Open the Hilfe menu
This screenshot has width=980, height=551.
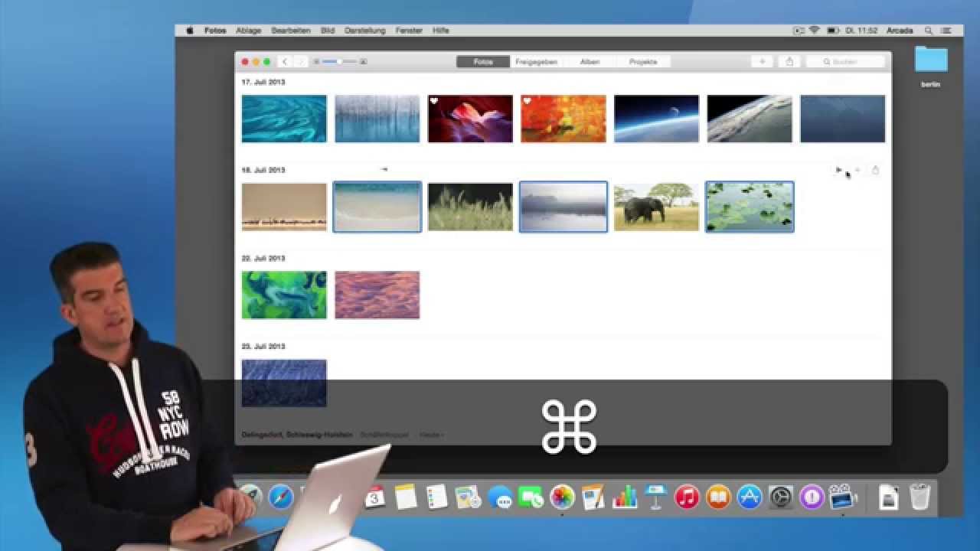click(x=441, y=31)
